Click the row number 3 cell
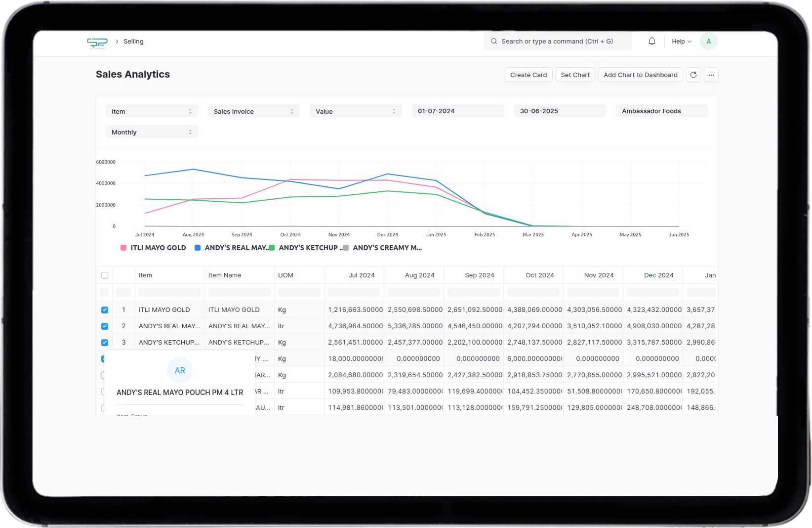 coord(123,343)
